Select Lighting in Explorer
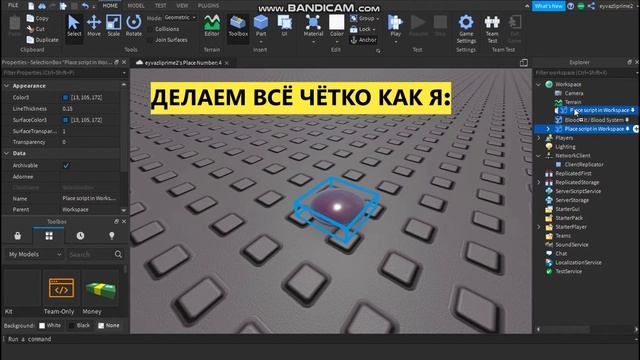Image resolution: width=640 pixels, height=360 pixels. [565, 147]
